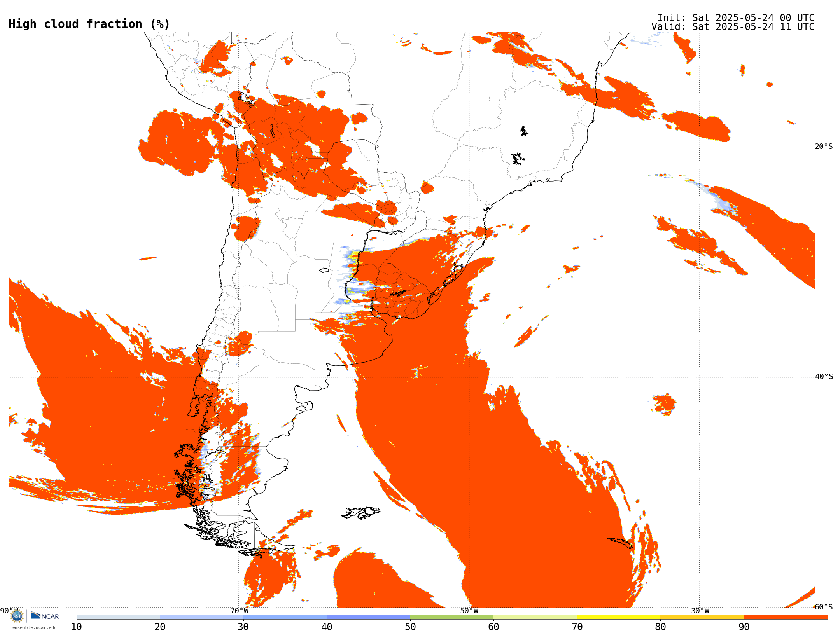Image resolution: width=840 pixels, height=632 pixels.
Task: Click the NCAR logo
Action: 45,616
